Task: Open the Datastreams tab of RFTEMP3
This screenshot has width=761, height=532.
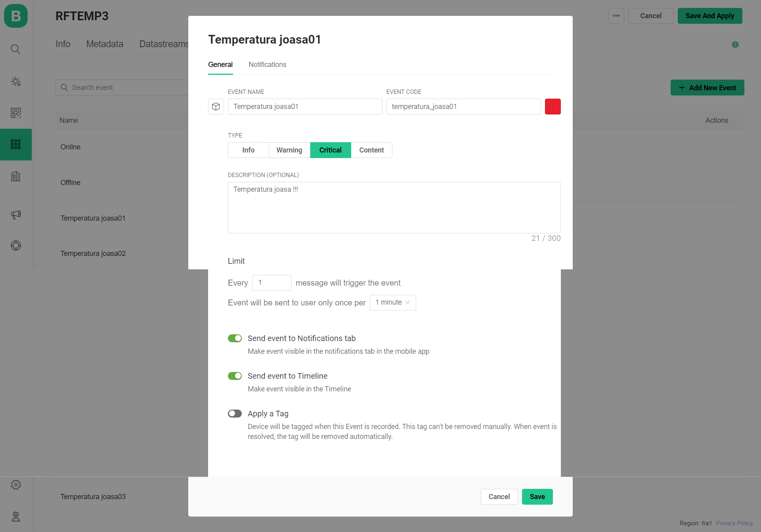Action: [164, 44]
